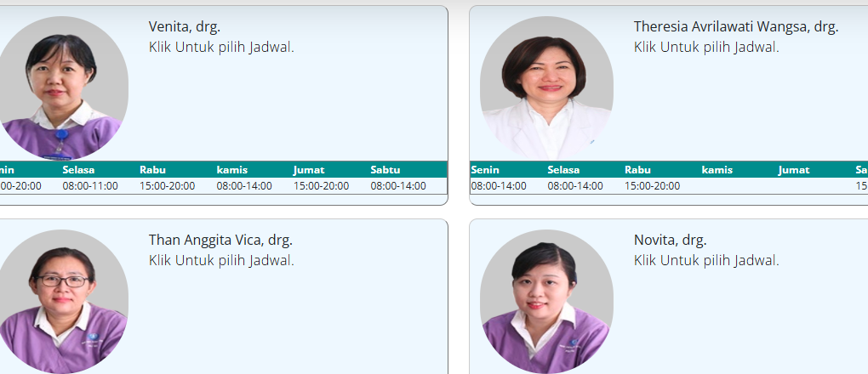Select Theresia Avrilawati Wangsa's photo
This screenshot has height=374, width=868.
coord(546,88)
